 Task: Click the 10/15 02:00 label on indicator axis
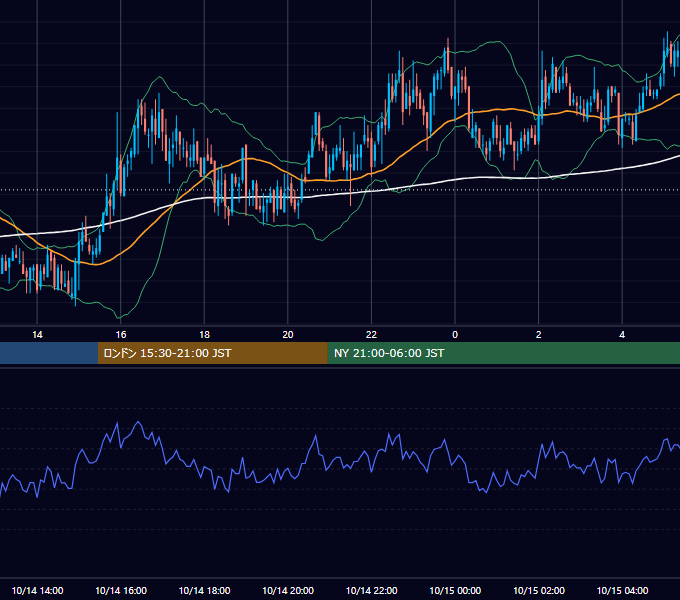(539, 590)
